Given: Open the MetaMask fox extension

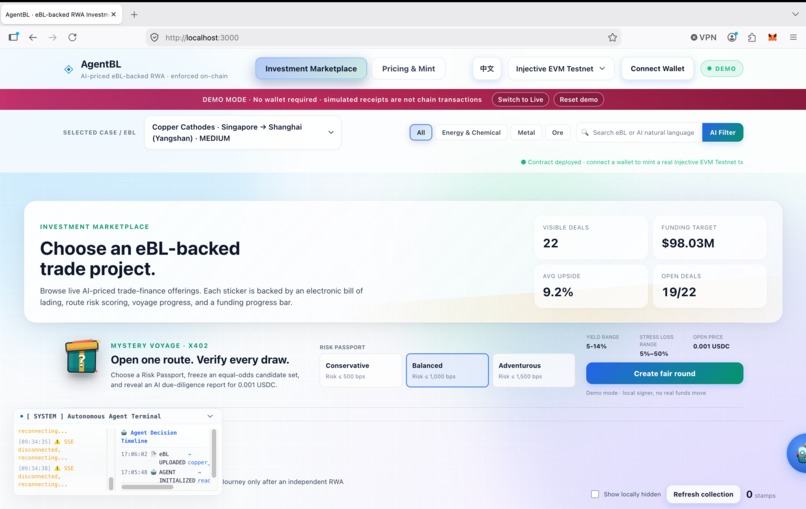Looking at the screenshot, I should click(772, 38).
